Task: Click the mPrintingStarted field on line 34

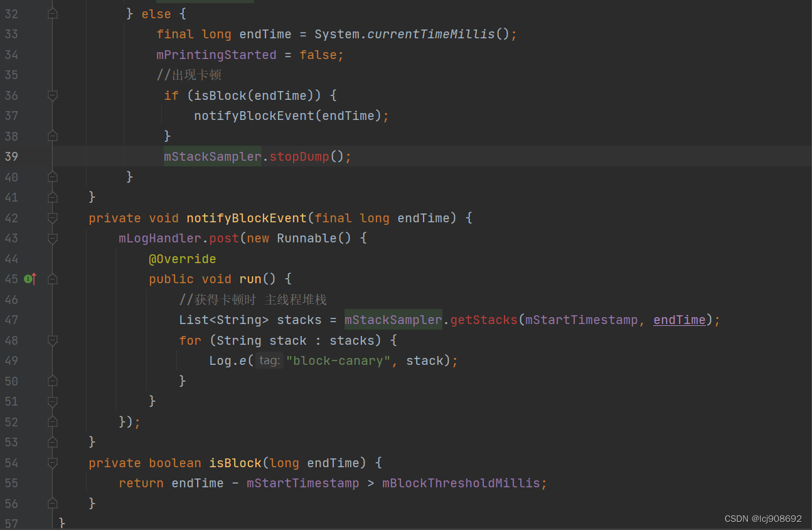Action: click(x=216, y=55)
